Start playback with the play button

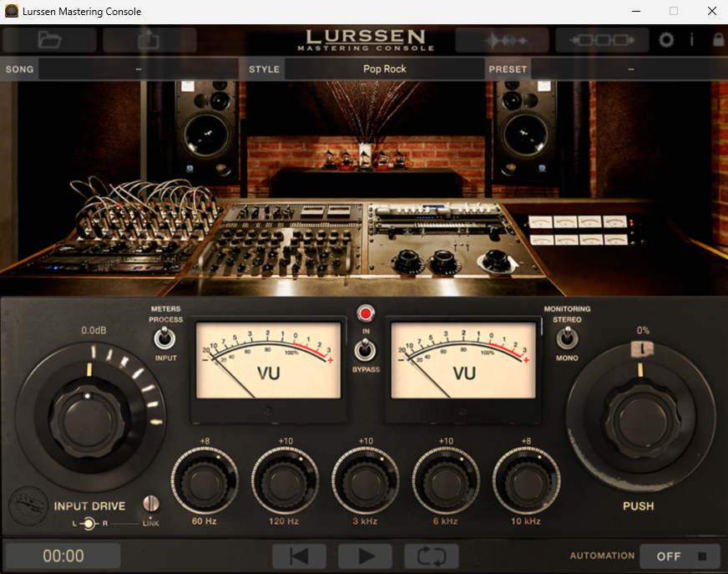point(366,556)
